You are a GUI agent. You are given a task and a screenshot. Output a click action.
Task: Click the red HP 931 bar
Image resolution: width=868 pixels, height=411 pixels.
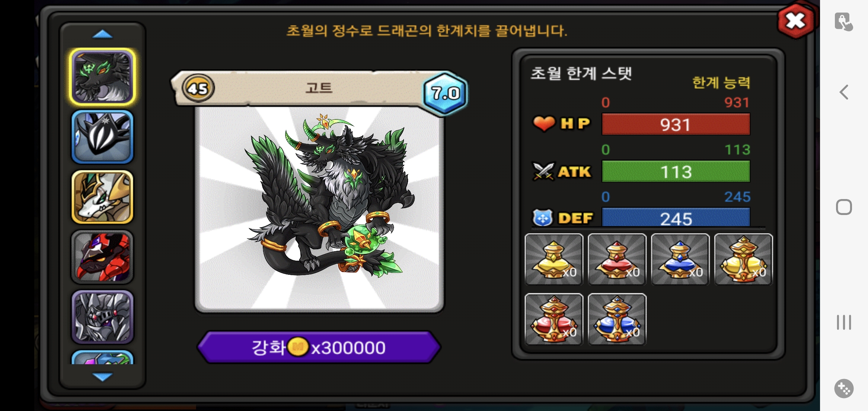(x=676, y=124)
